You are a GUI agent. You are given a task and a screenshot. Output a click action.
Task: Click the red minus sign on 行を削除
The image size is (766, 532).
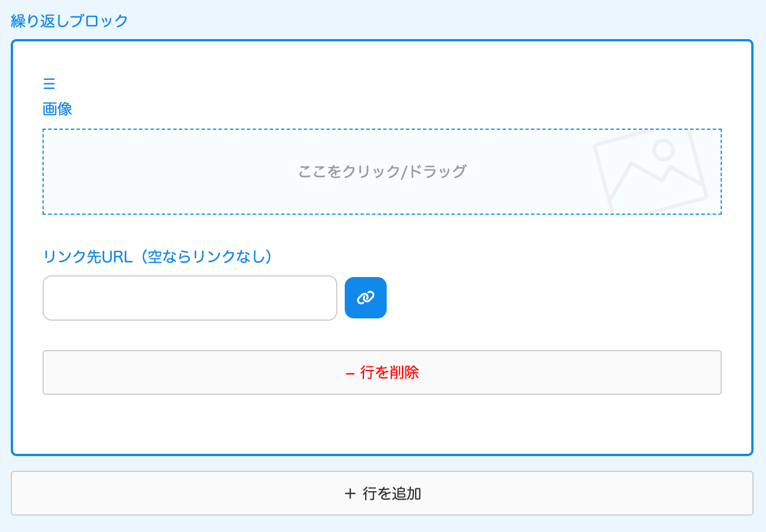pos(350,373)
